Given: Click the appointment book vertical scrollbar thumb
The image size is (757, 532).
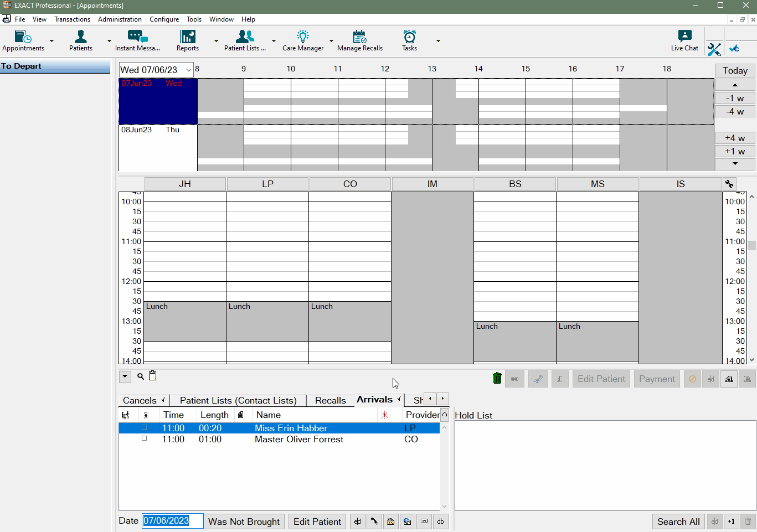Looking at the screenshot, I should pyautogui.click(x=751, y=246).
